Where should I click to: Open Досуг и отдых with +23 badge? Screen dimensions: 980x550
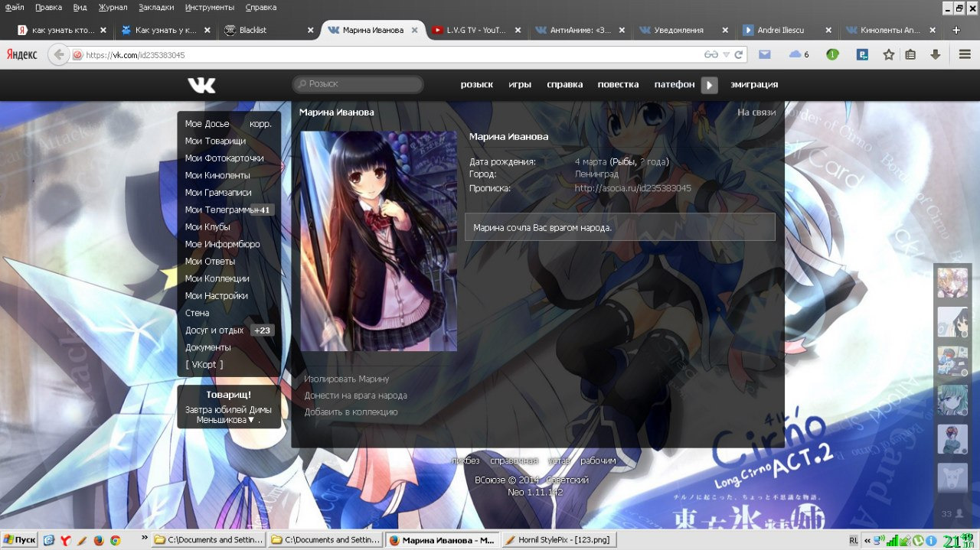pyautogui.click(x=228, y=330)
